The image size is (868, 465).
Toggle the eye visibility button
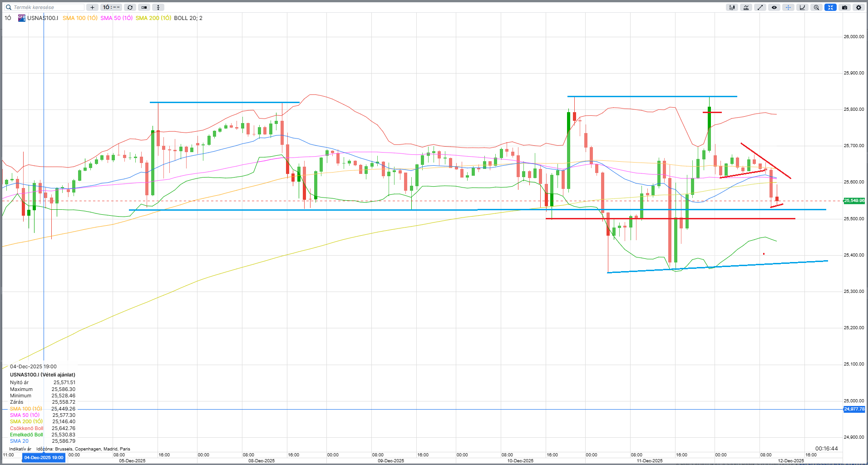[x=774, y=7]
